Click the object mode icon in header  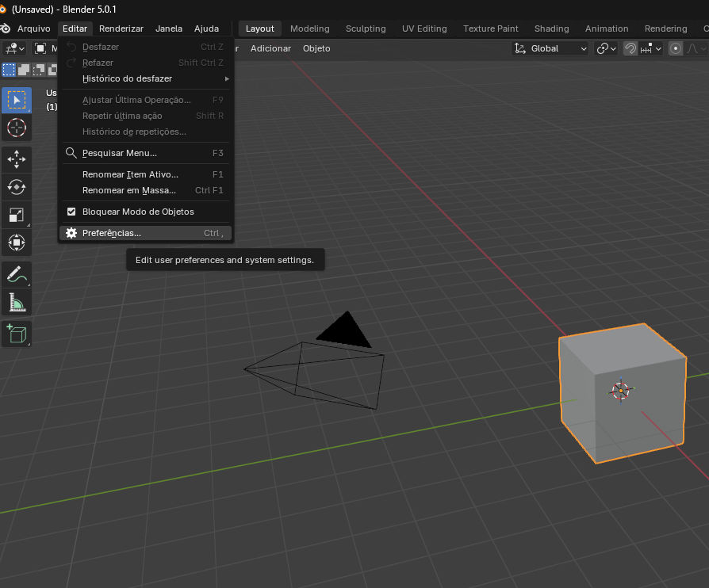pyautogui.click(x=40, y=48)
